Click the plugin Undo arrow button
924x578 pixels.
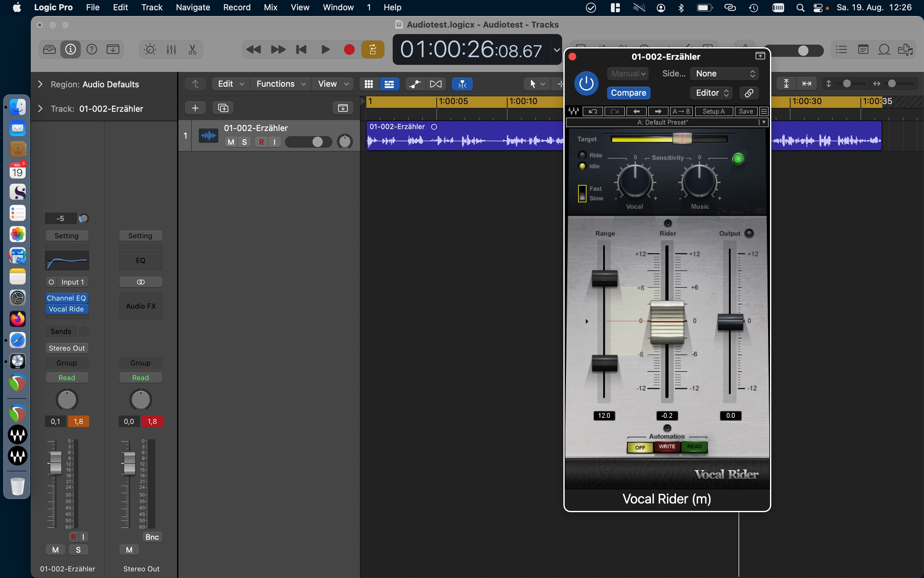coord(593,111)
